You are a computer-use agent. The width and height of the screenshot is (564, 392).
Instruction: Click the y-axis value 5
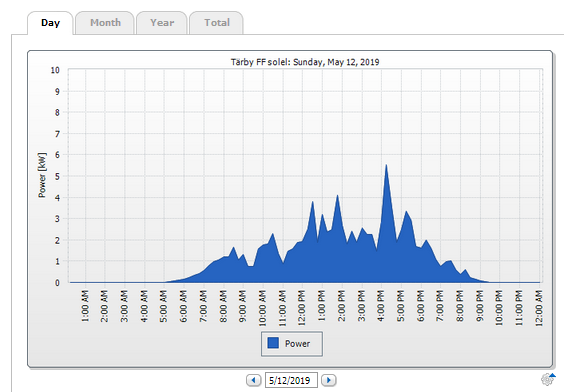(57, 177)
